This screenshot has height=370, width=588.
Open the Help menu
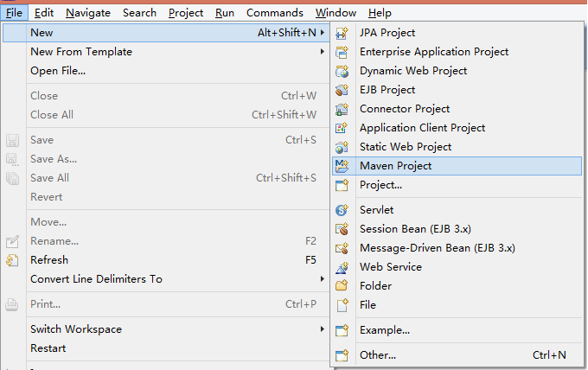click(x=380, y=13)
